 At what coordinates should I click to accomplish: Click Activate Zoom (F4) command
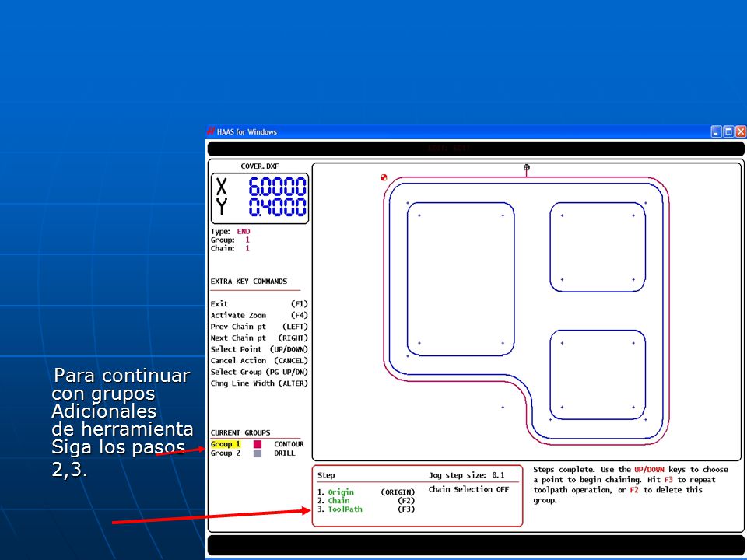tap(259, 315)
